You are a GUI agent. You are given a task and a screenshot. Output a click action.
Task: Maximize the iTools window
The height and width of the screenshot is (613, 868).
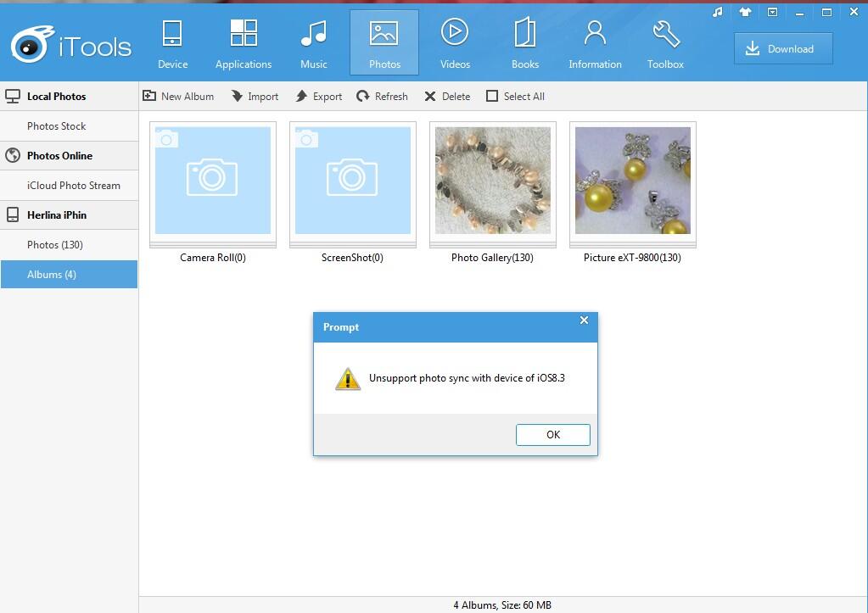826,12
